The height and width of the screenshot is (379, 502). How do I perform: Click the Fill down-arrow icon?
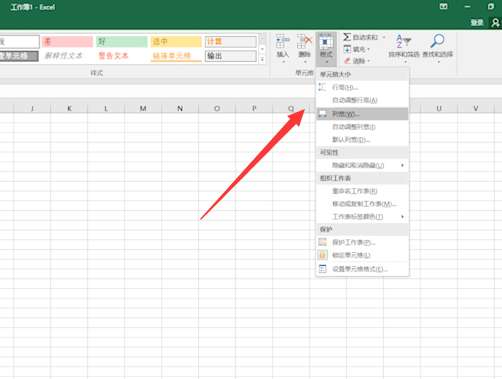coord(347,49)
